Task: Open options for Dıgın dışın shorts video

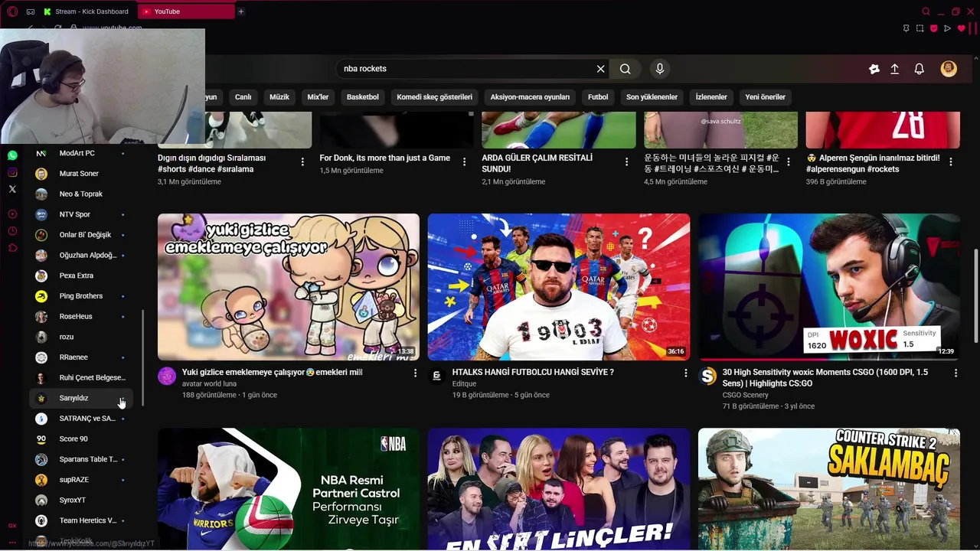Action: pos(302,162)
